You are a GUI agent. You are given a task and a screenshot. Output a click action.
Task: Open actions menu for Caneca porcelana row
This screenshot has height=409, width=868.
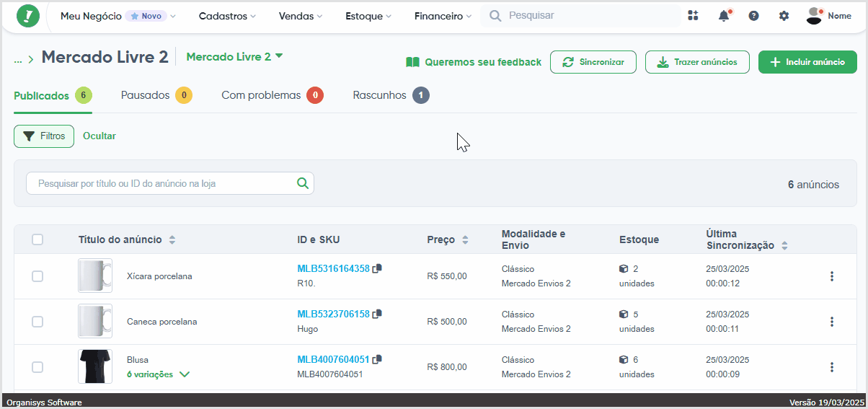832,322
